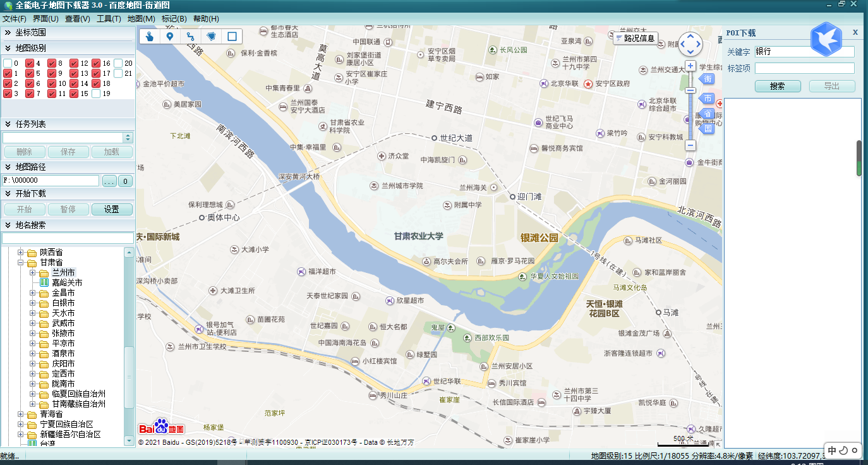Enable map level 21 checkbox
Image resolution: width=868 pixels, height=465 pixels.
(118, 73)
